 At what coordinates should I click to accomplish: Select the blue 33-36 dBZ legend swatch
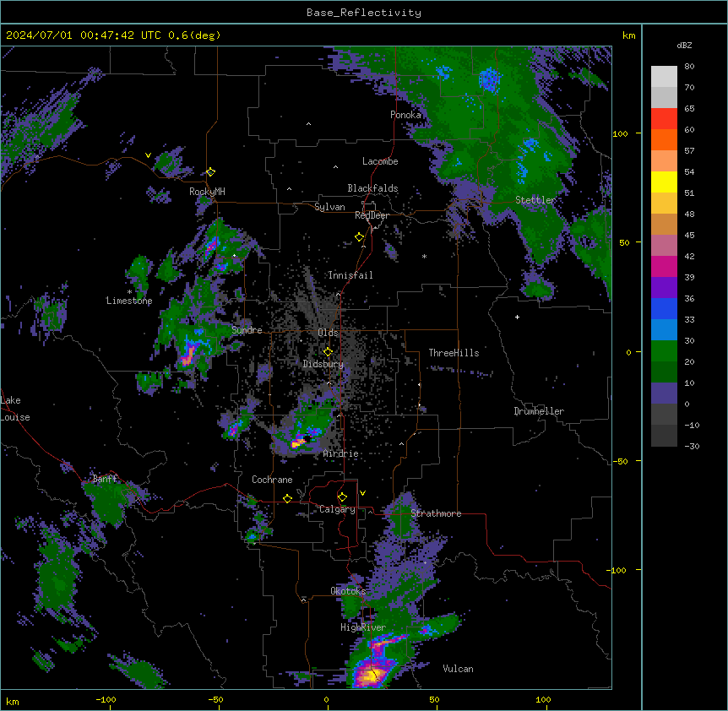(x=664, y=308)
